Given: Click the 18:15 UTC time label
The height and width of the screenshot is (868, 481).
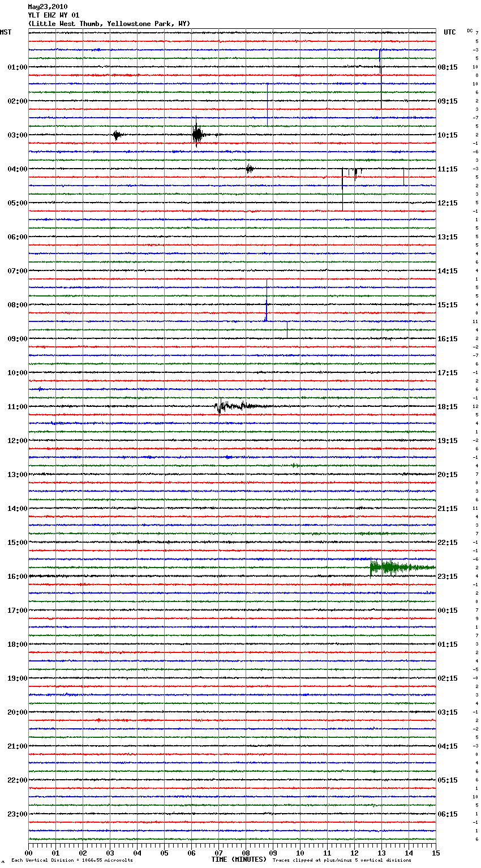Looking at the screenshot, I should pyautogui.click(x=448, y=407).
